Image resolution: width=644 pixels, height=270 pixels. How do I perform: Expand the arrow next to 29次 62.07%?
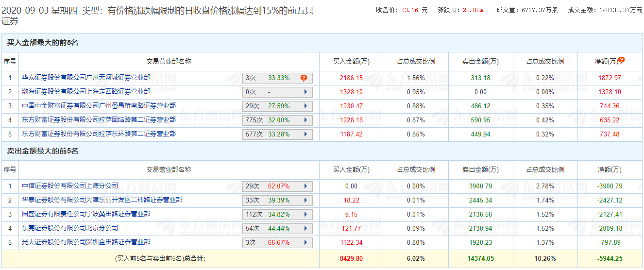click(305, 186)
